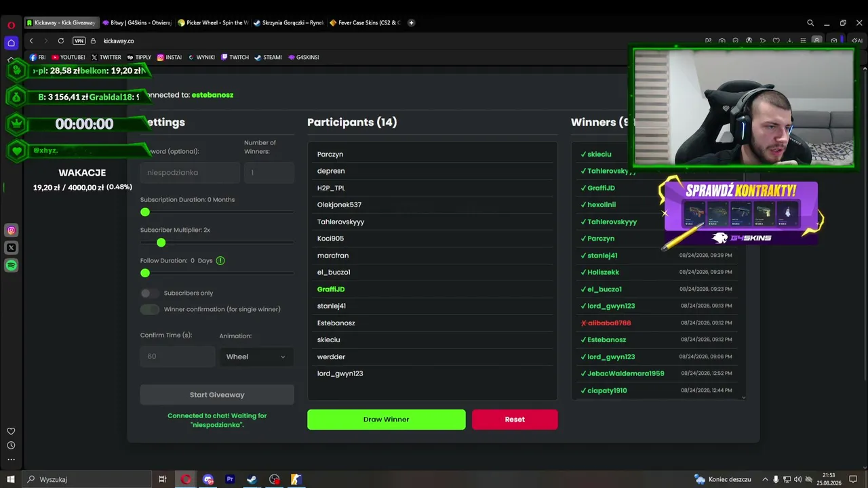Open the Easy Setup sliders icon
Image resolution: width=868 pixels, height=488 pixels.
[x=803, y=41]
